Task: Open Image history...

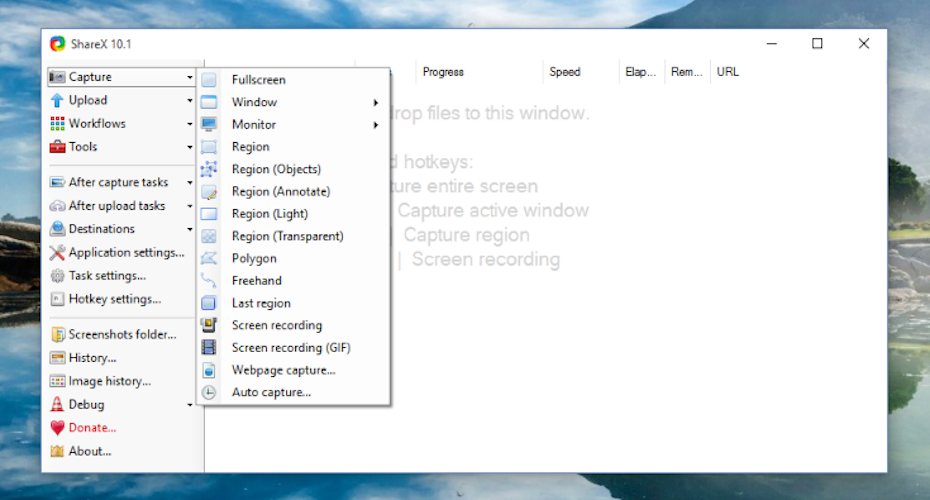Action: pos(110,381)
